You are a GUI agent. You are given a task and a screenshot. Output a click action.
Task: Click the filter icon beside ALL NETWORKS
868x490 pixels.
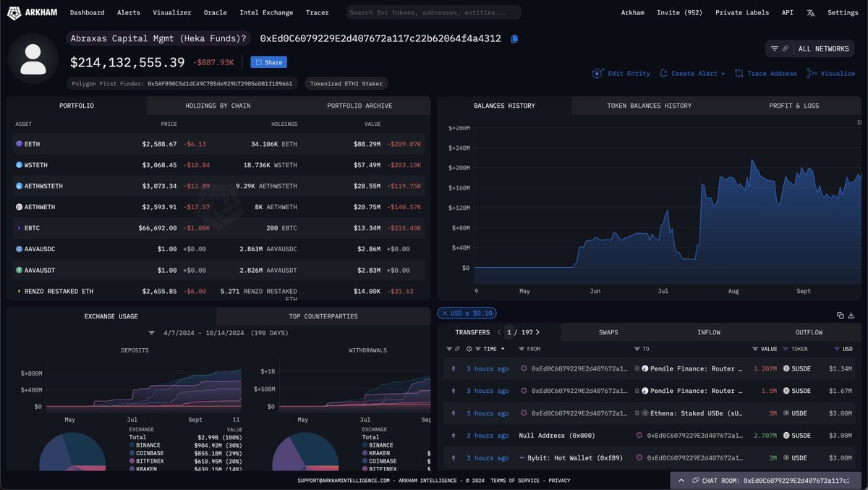tap(775, 48)
